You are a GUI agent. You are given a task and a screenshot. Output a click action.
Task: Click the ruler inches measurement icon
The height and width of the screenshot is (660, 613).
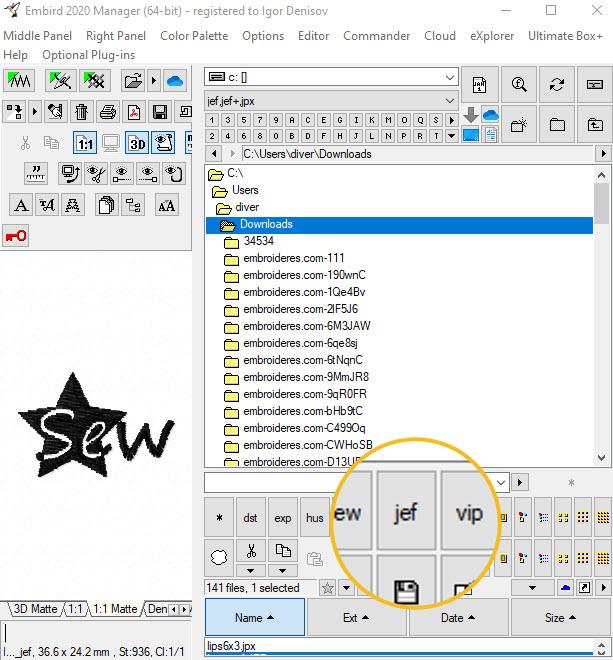click(x=36, y=173)
